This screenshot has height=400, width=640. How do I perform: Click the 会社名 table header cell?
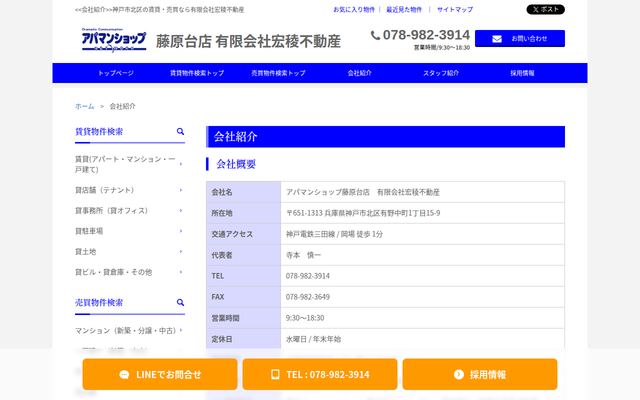(x=243, y=192)
